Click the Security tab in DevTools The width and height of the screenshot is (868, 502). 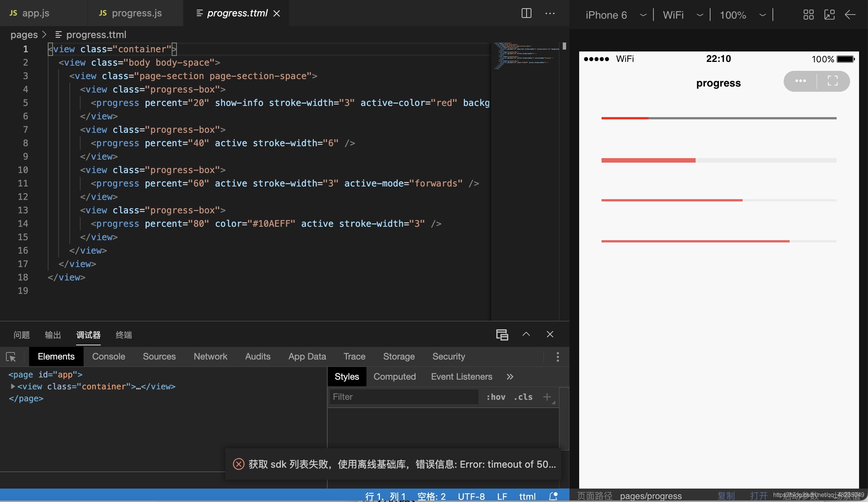448,356
